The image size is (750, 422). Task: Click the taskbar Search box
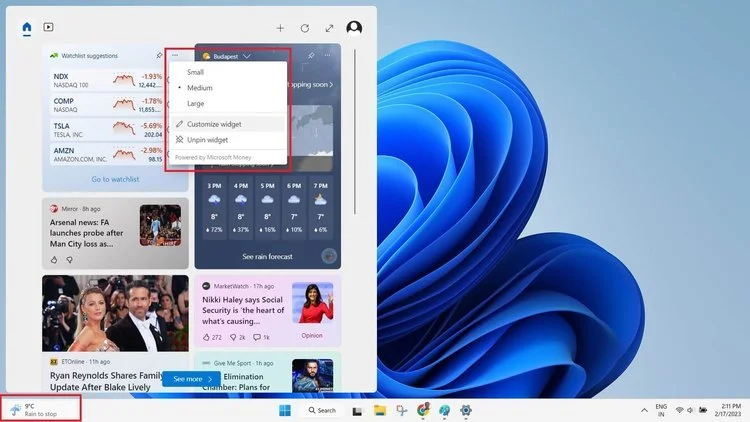(323, 410)
